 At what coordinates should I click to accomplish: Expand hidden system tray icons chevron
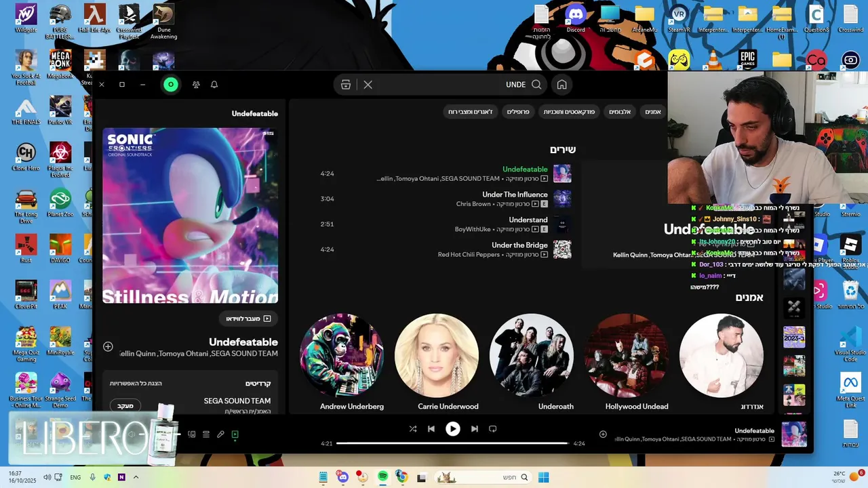coord(136,477)
